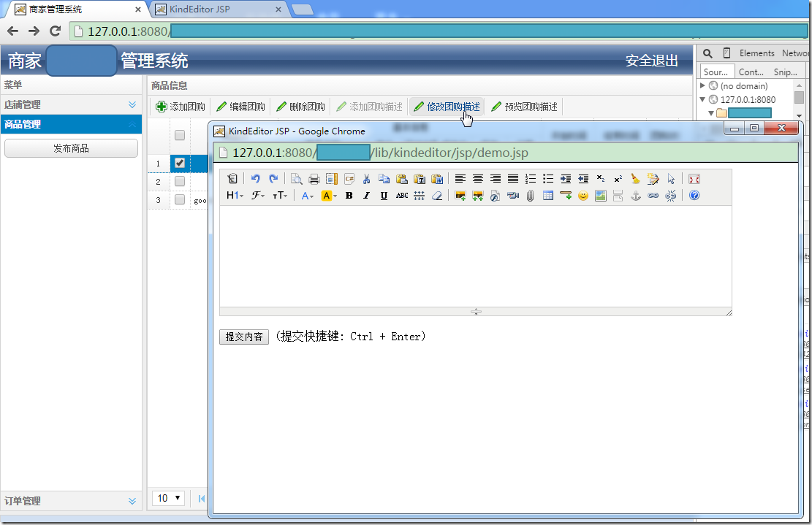Insert bulleted list
Viewport: 812px width, 525px height.
point(548,179)
